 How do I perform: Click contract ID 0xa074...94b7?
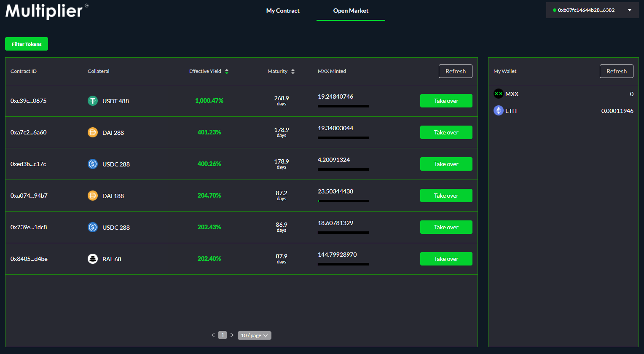[29, 196]
